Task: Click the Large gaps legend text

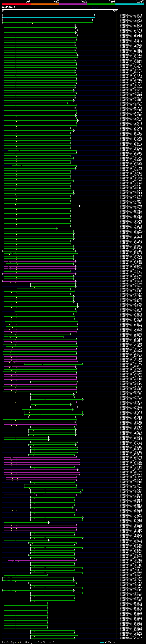Action: (28, 642)
